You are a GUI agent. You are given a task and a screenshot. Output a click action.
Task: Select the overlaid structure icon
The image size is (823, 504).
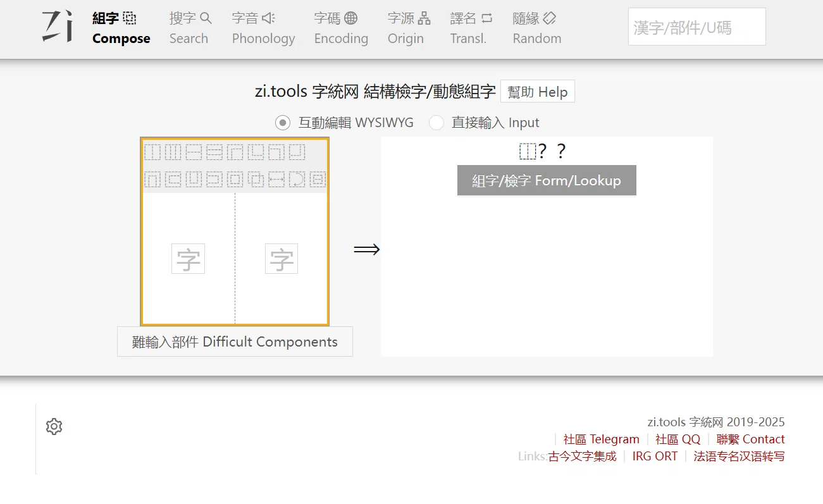click(x=256, y=179)
